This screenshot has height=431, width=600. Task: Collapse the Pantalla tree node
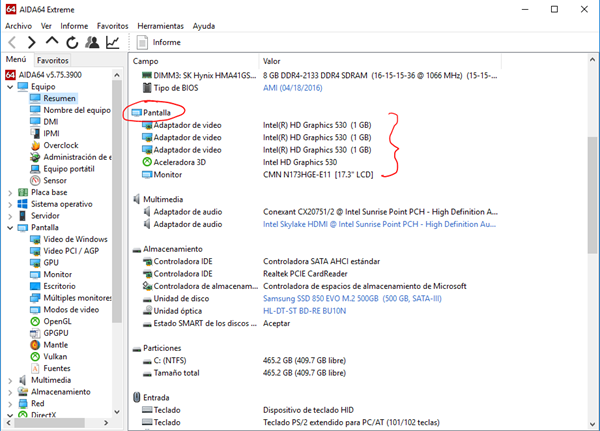point(8,228)
